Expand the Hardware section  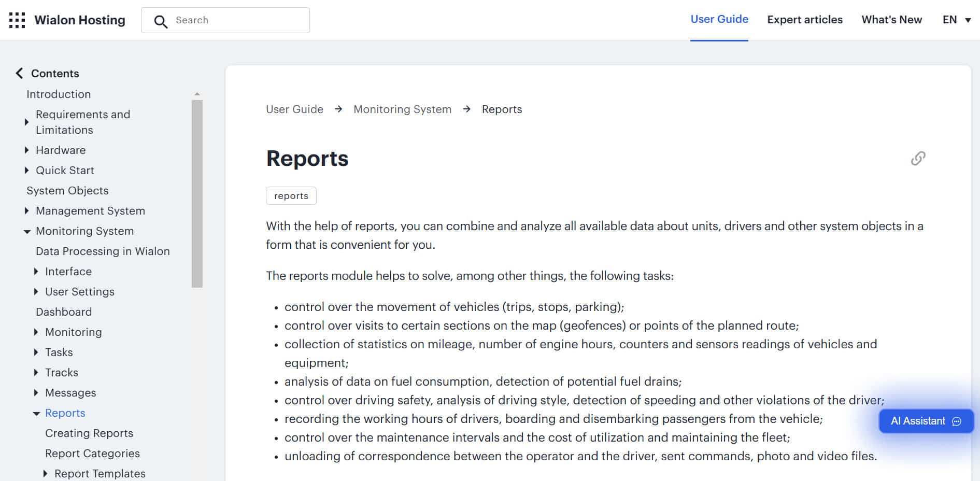coord(26,150)
